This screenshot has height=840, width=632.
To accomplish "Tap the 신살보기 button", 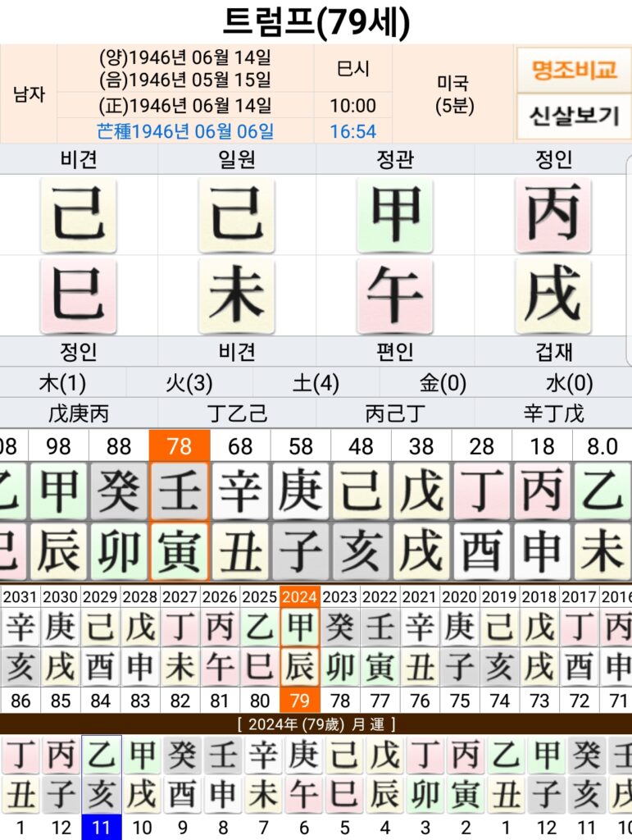I will 574,116.
